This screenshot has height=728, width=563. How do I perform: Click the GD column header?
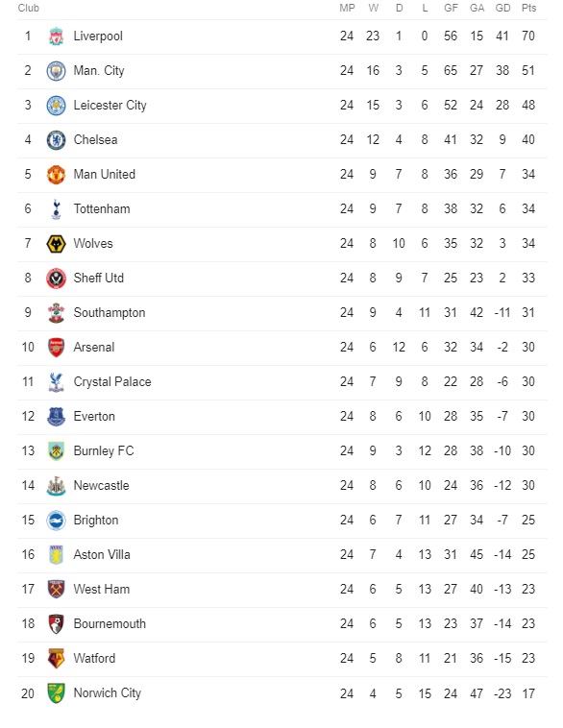502,8
